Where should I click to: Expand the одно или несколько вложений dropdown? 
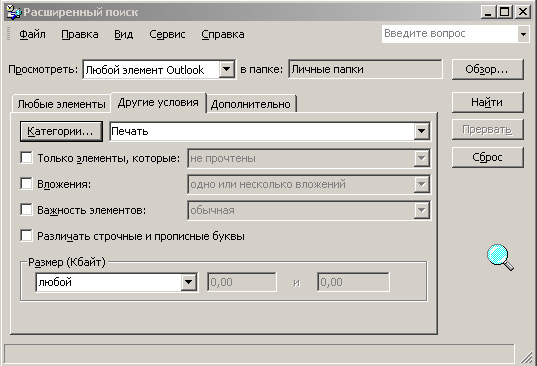[421, 184]
